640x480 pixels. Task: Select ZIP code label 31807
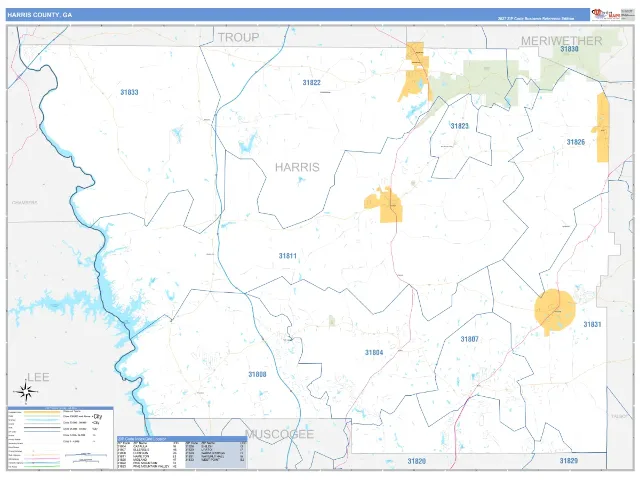tap(469, 339)
